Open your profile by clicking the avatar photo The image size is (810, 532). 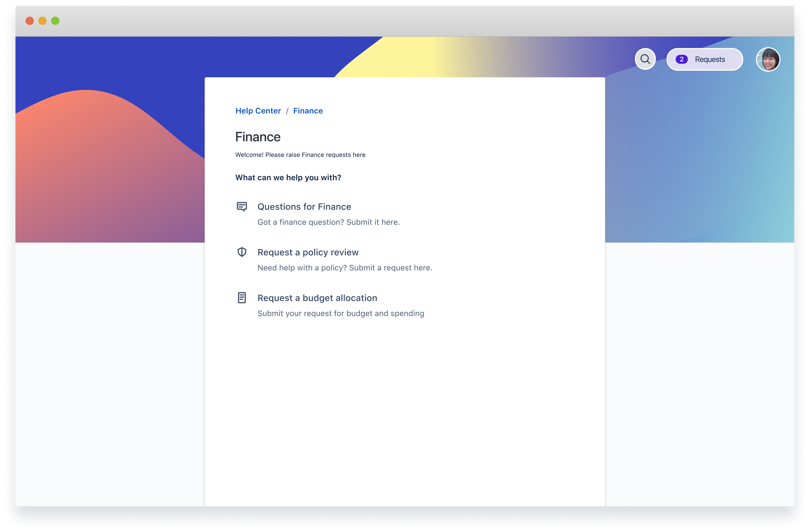pos(768,59)
